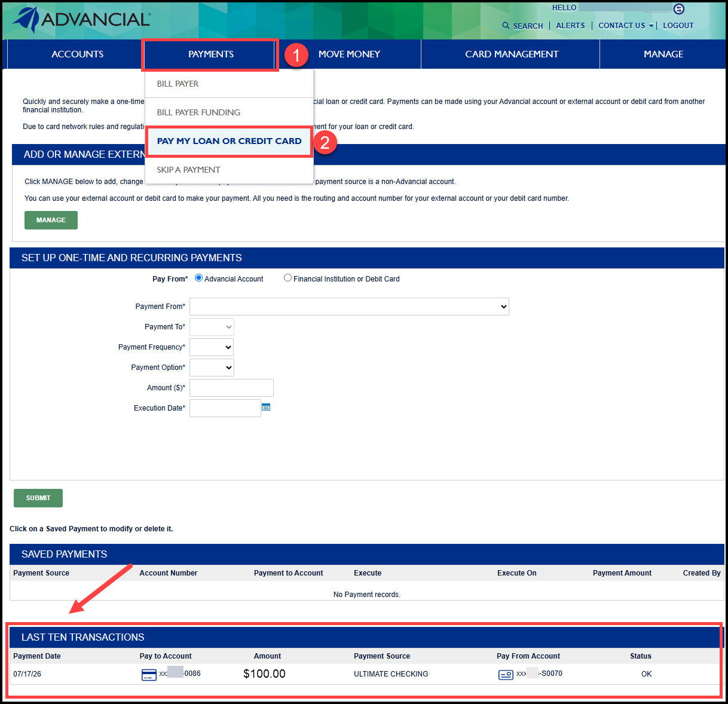The height and width of the screenshot is (704, 728).
Task: Click account icon next to S0070
Action: (506, 675)
